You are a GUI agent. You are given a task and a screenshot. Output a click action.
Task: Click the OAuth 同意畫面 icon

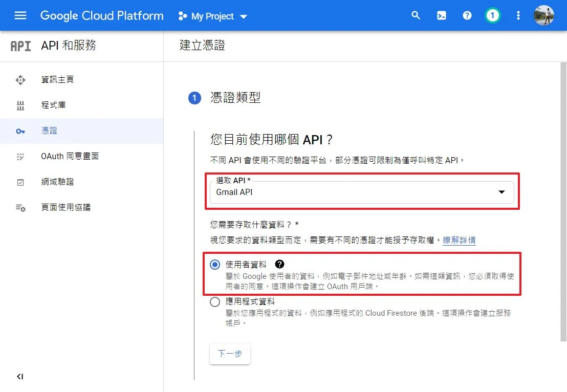coord(20,157)
